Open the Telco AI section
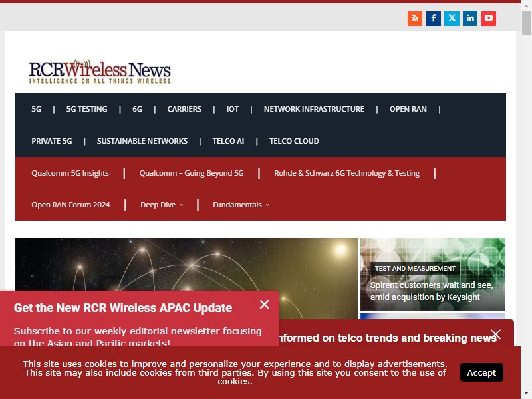 228,141
